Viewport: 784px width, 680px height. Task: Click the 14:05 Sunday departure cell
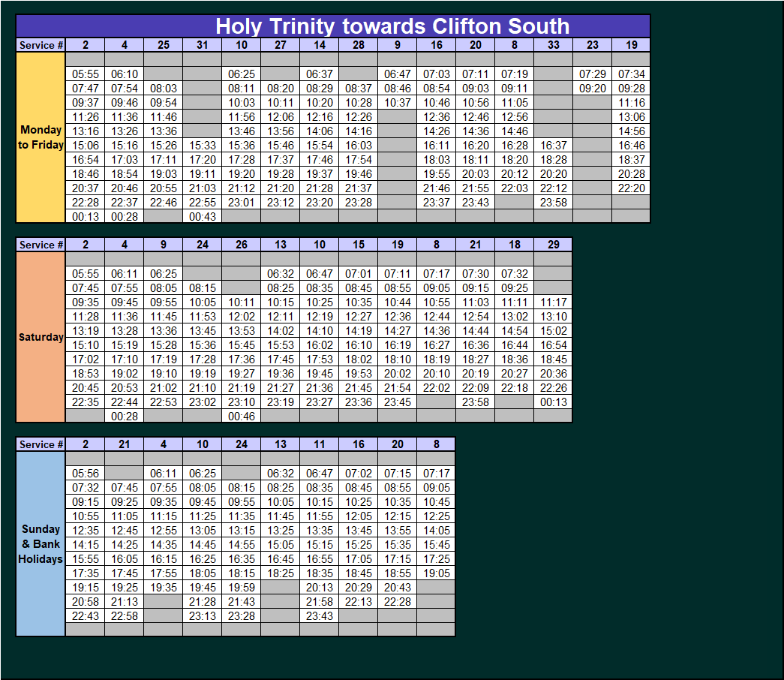[437, 531]
